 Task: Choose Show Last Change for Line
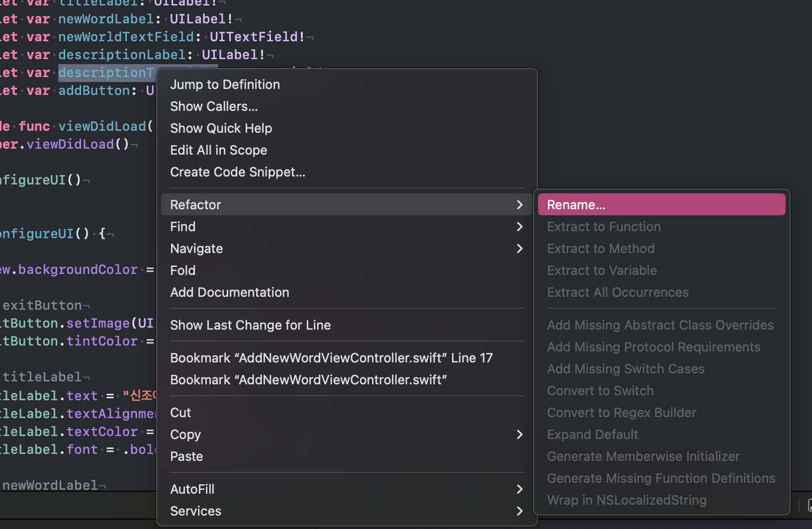pyautogui.click(x=250, y=325)
